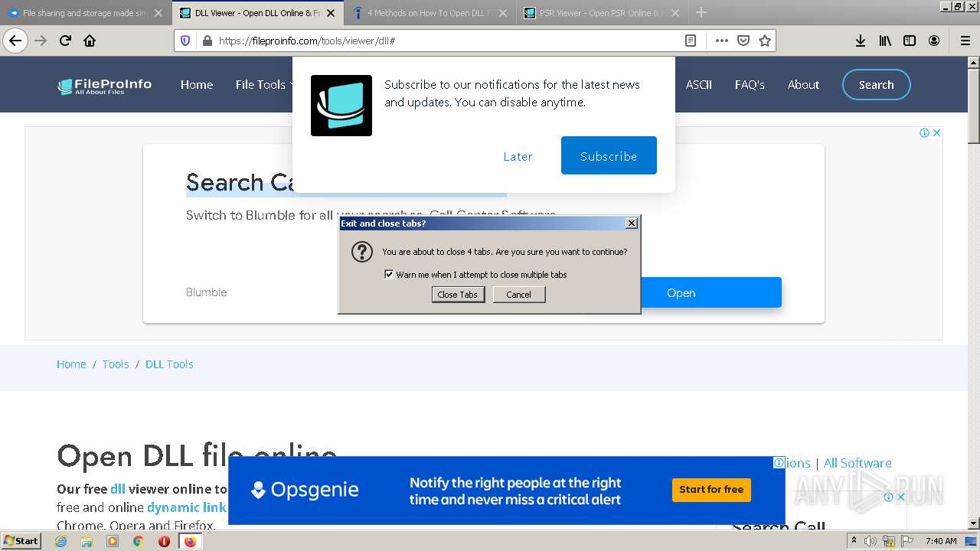Click Firefox taskbar icon
Image resolution: width=980 pixels, height=551 pixels.
point(190,541)
